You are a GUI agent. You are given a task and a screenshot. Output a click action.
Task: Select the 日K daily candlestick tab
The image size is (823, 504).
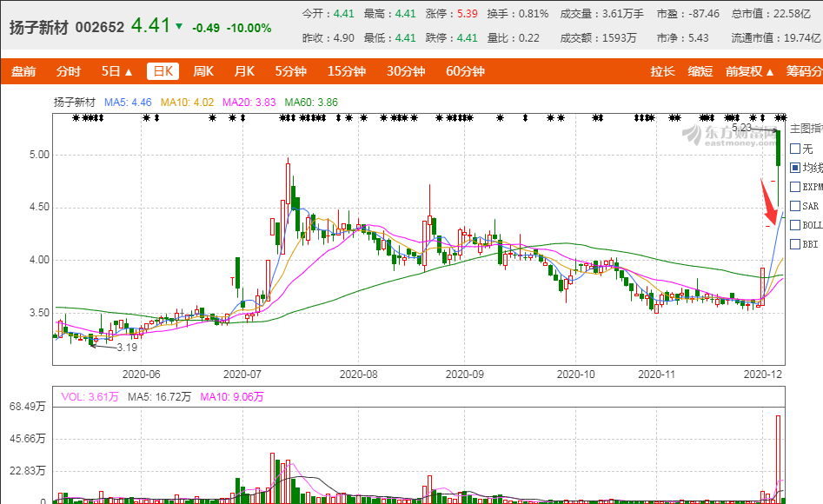(163, 71)
